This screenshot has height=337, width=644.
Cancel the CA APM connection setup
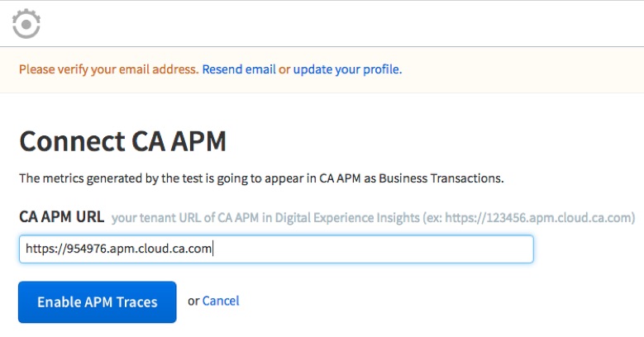click(221, 301)
